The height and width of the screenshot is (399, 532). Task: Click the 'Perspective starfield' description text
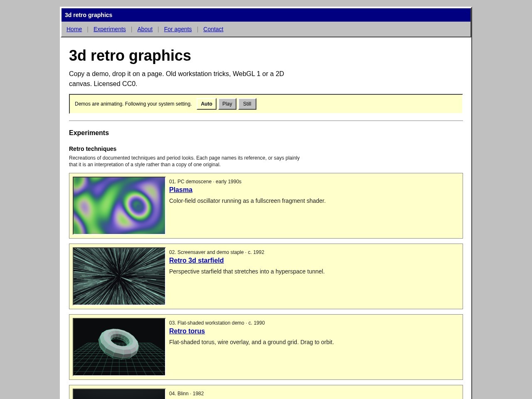pos(247,271)
